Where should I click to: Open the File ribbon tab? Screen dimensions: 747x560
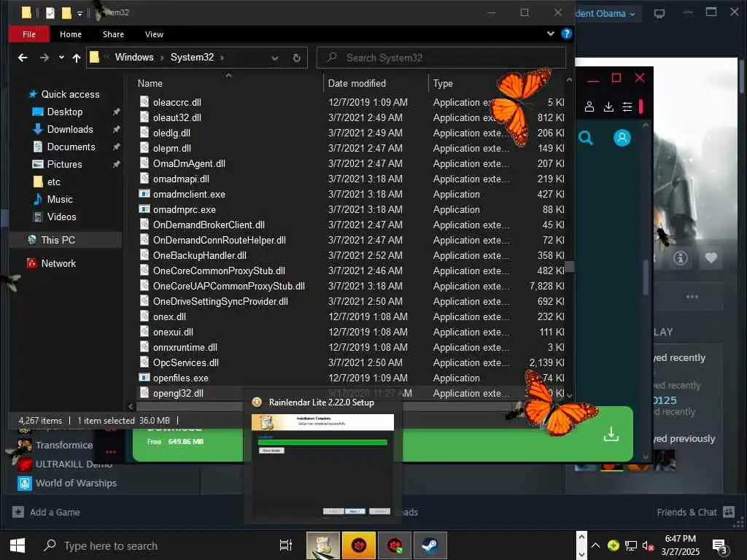tap(29, 34)
